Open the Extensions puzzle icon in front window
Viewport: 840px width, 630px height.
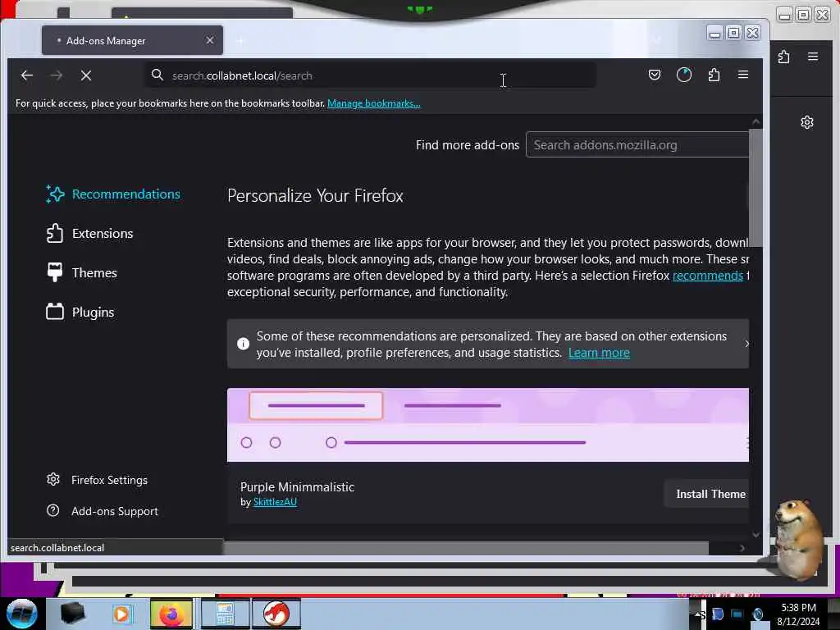pyautogui.click(x=714, y=75)
